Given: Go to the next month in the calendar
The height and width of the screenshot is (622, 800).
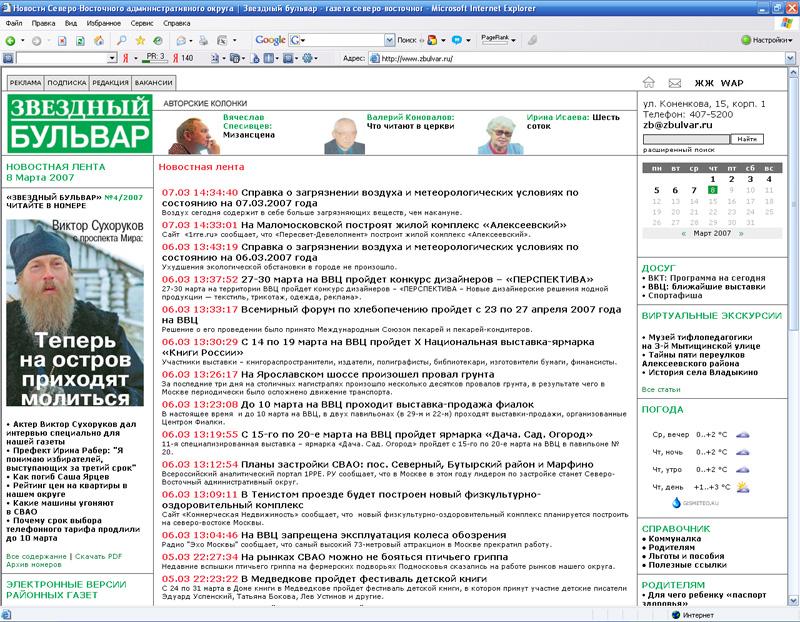Looking at the screenshot, I should (741, 233).
